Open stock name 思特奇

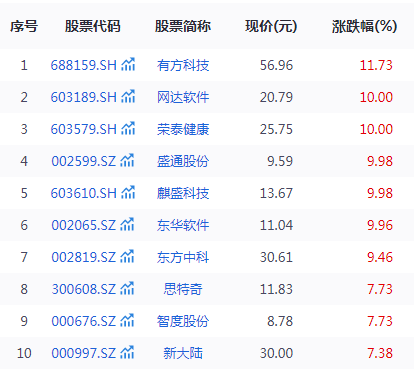pos(183,289)
